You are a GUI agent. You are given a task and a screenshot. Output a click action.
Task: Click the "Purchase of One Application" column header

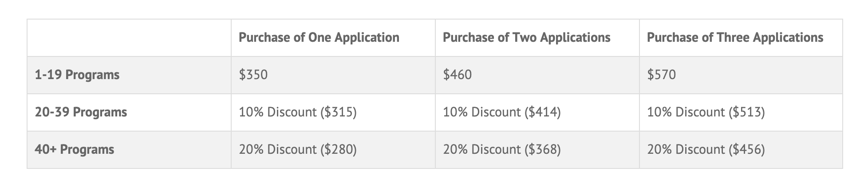click(x=319, y=37)
